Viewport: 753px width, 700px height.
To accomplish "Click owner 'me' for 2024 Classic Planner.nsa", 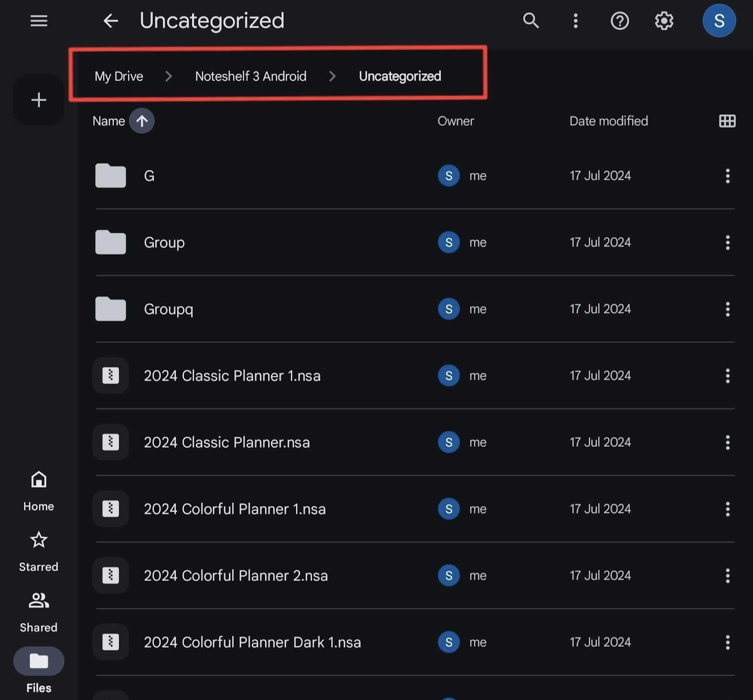I will click(x=478, y=443).
